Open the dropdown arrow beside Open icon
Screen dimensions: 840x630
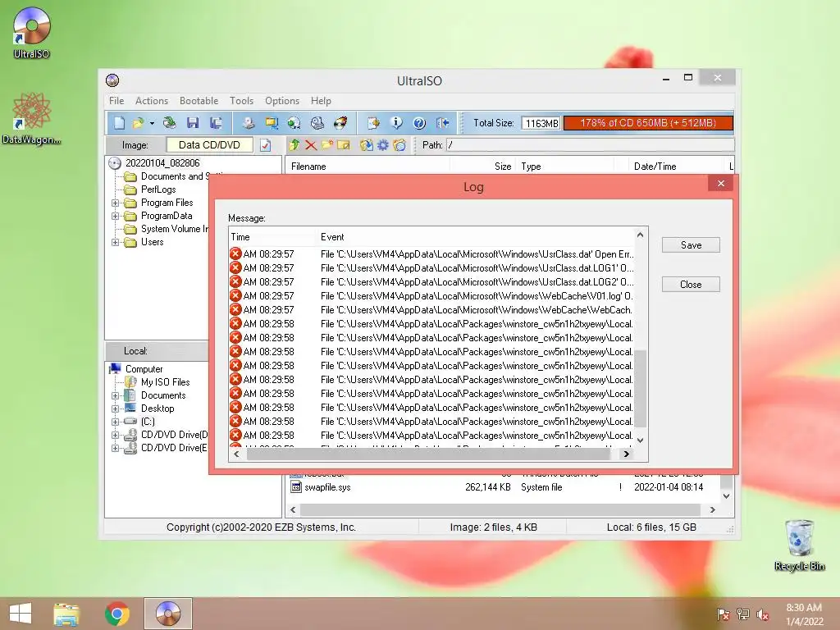point(152,124)
